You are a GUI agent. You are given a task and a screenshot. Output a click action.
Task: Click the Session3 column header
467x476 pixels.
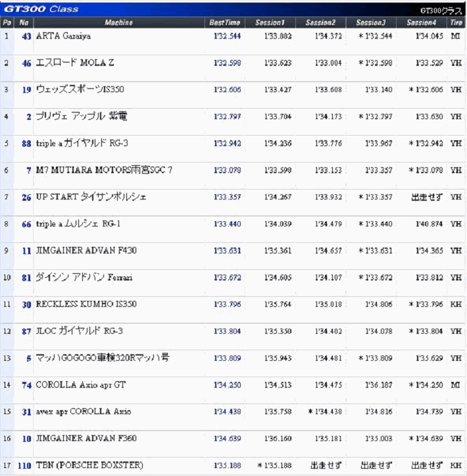coord(371,22)
